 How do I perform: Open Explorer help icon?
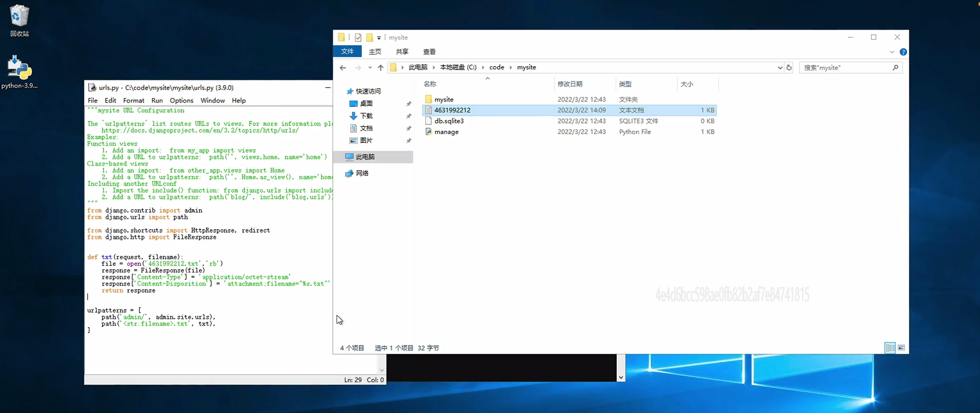tap(903, 52)
